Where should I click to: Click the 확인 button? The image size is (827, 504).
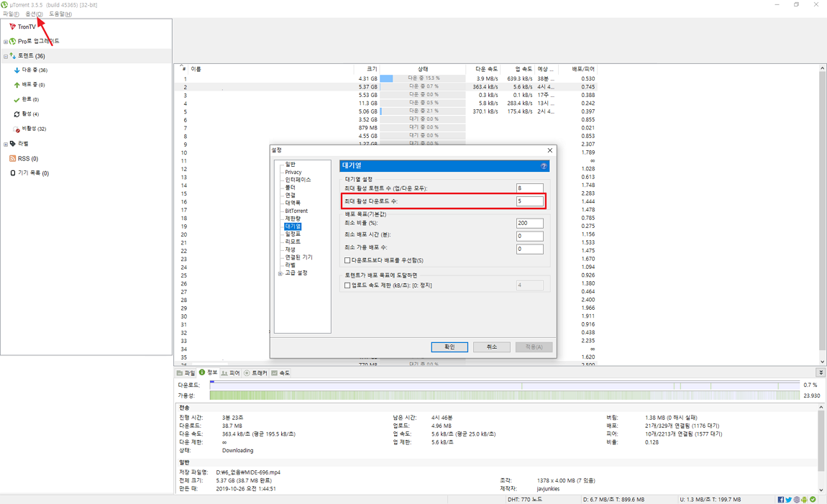[x=449, y=347]
